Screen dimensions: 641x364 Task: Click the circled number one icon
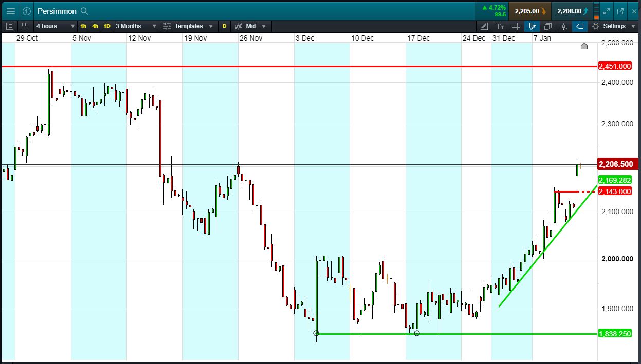click(27, 11)
